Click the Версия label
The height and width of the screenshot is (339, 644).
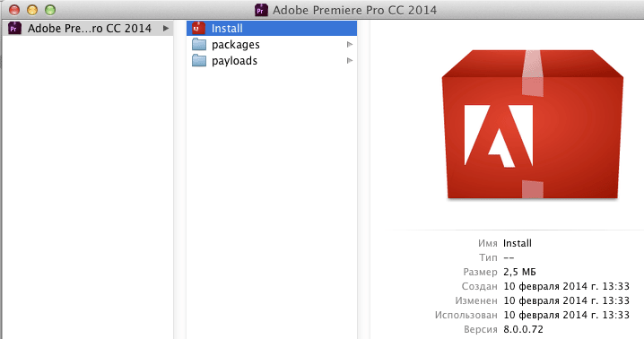(481, 329)
